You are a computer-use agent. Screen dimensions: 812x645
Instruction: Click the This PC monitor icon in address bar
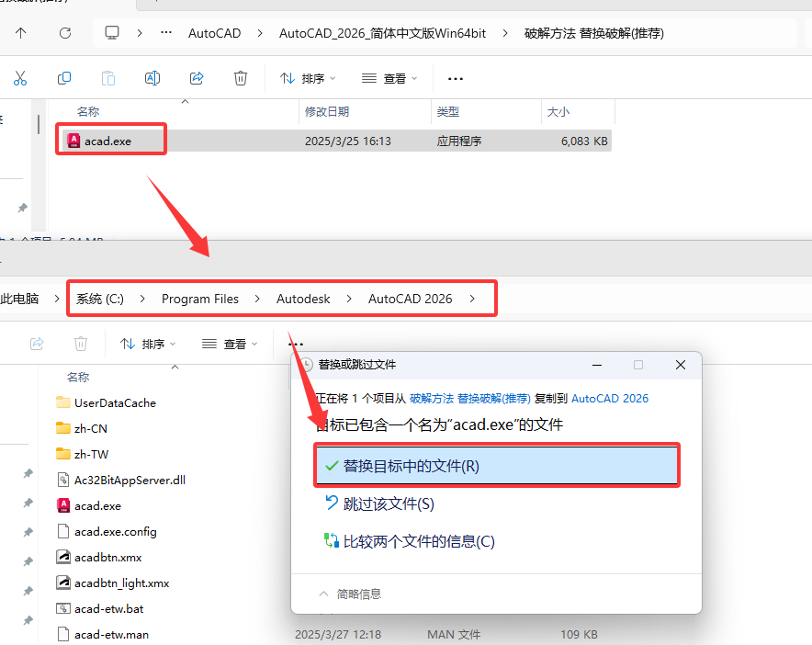tap(112, 33)
